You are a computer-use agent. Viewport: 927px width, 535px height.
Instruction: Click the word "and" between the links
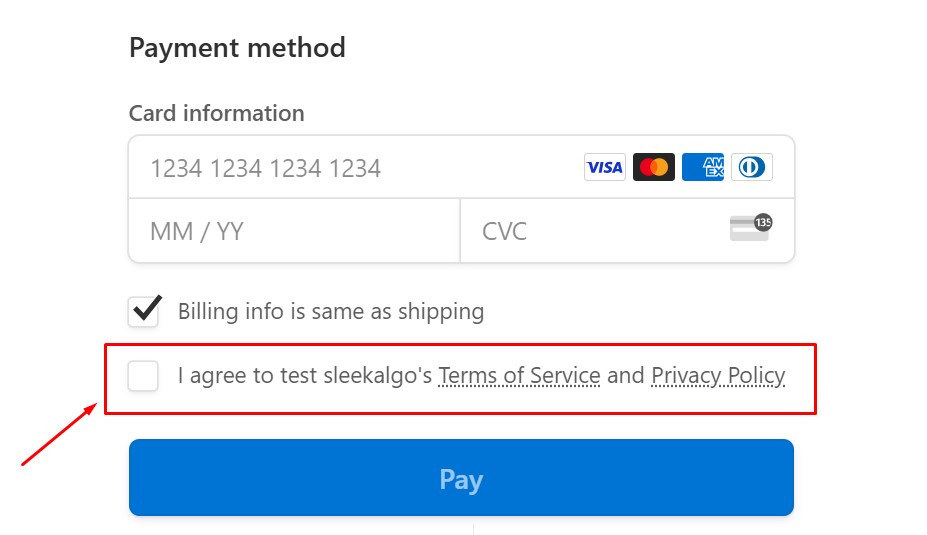coord(626,376)
